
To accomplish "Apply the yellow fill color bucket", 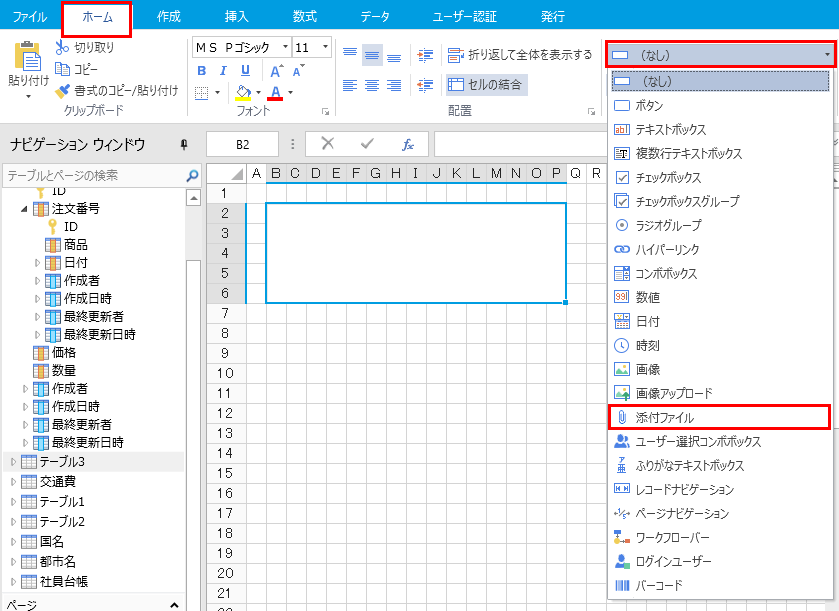I will click(243, 93).
